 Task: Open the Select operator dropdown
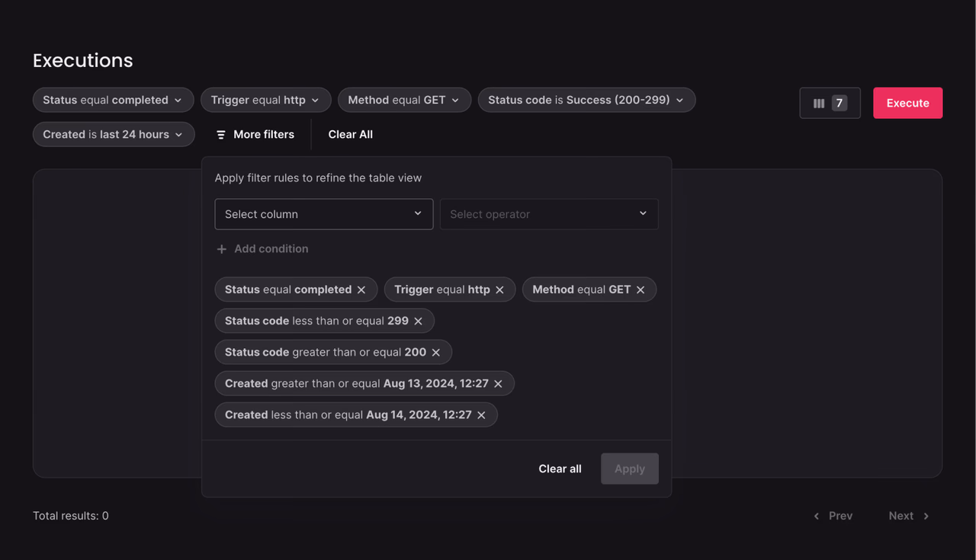coord(549,214)
